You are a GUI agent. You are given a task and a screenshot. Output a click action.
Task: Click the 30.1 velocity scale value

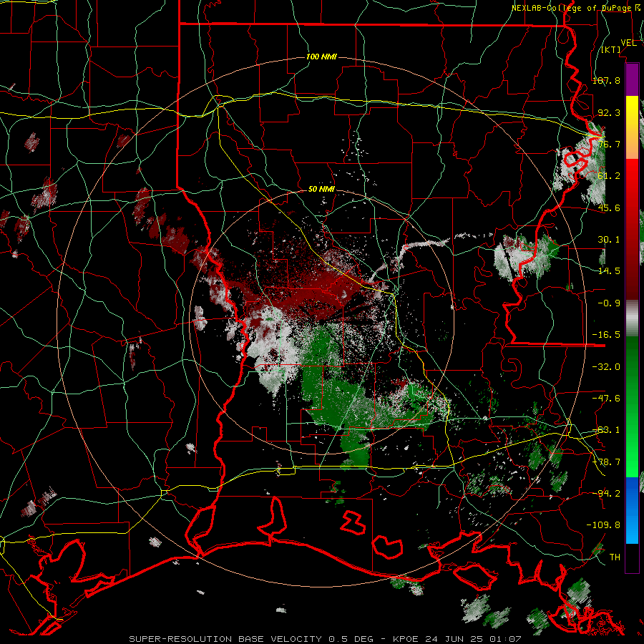tap(609, 240)
